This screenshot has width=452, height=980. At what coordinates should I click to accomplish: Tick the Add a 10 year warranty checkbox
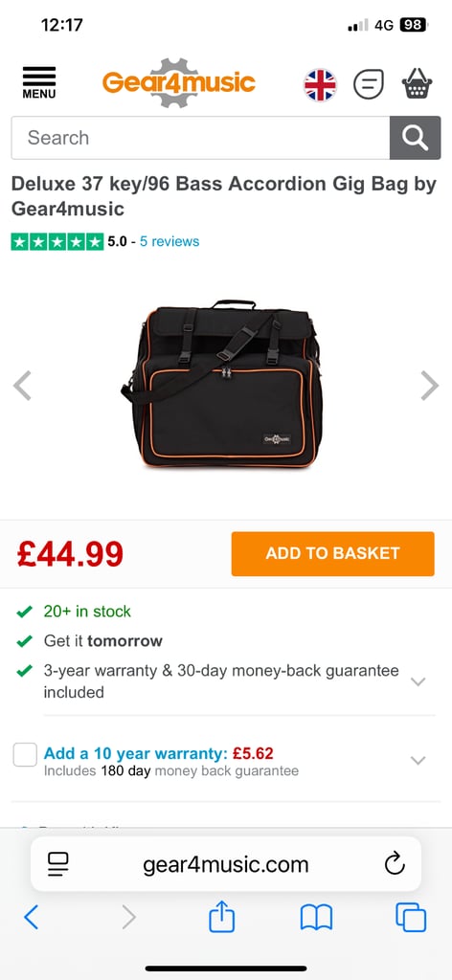tap(25, 755)
